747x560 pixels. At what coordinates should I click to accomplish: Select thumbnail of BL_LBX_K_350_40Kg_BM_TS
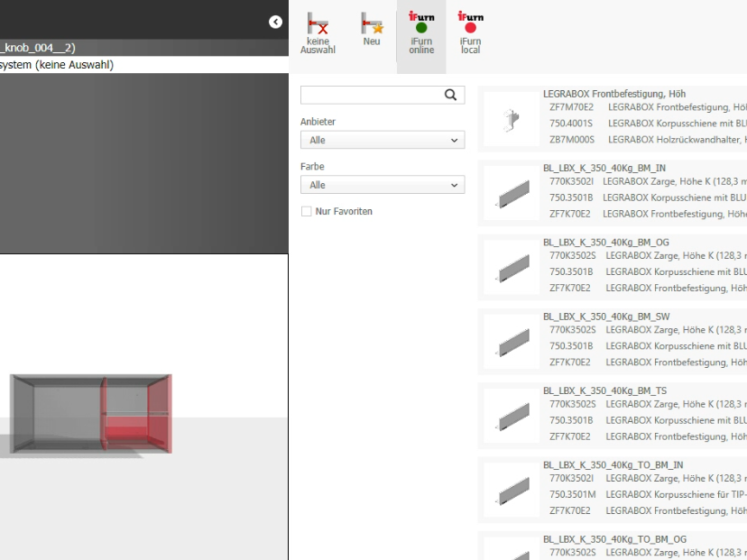pyautogui.click(x=512, y=417)
